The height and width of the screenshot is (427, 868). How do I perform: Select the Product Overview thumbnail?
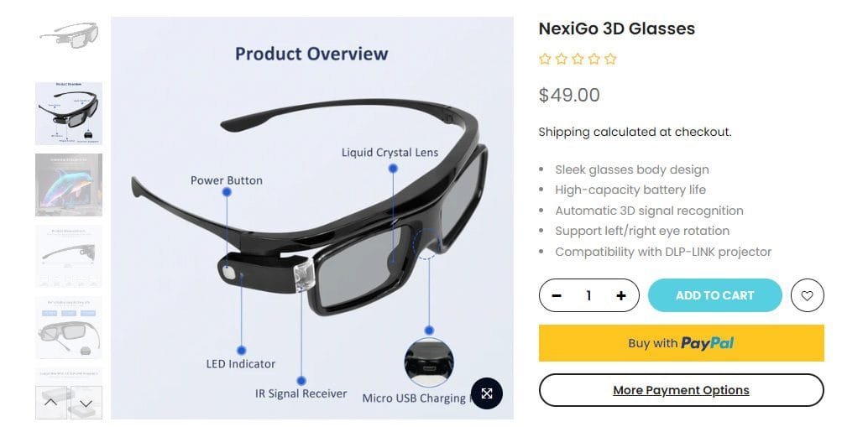tap(69, 113)
